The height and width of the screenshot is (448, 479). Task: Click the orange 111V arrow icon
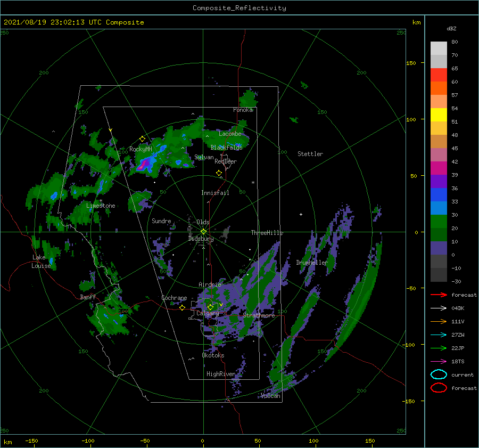[x=439, y=321]
